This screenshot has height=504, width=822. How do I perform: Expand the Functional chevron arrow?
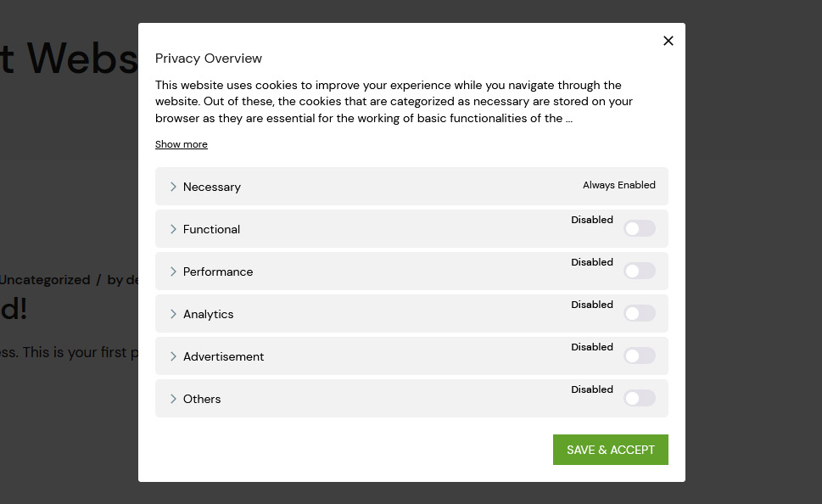[x=173, y=229]
